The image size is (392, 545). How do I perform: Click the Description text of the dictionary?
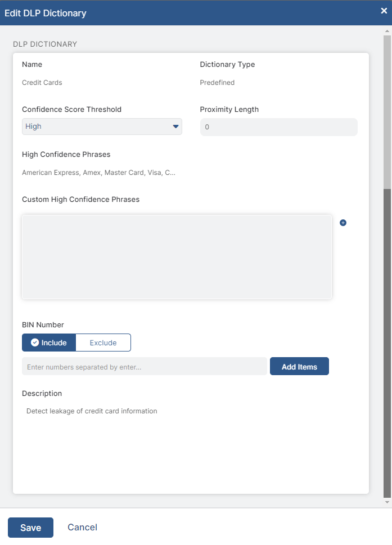92,411
